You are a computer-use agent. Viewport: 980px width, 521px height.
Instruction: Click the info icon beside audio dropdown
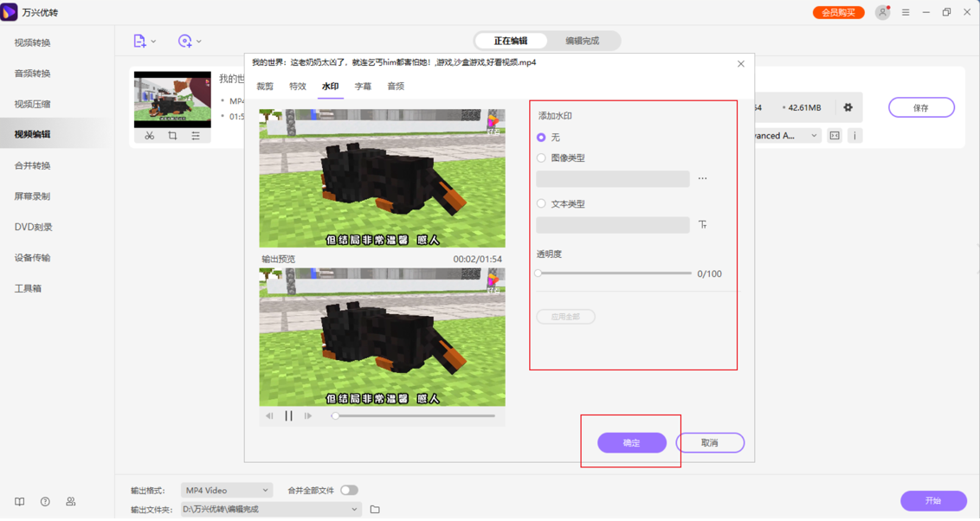(x=855, y=136)
